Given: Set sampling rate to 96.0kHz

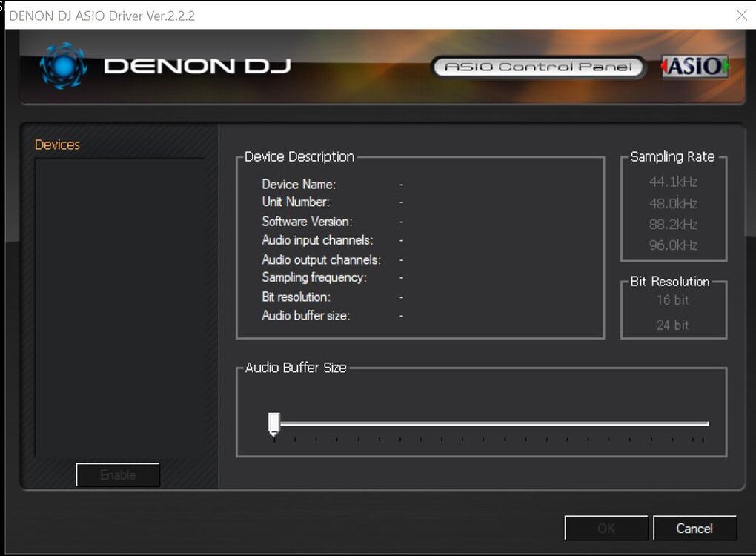Looking at the screenshot, I should [x=673, y=245].
